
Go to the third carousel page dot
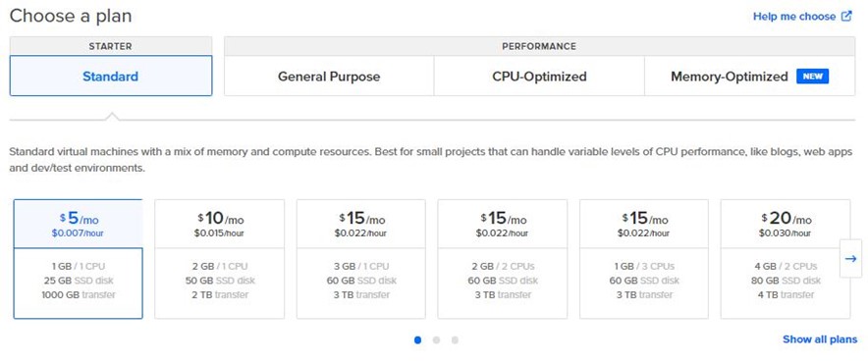455,339
